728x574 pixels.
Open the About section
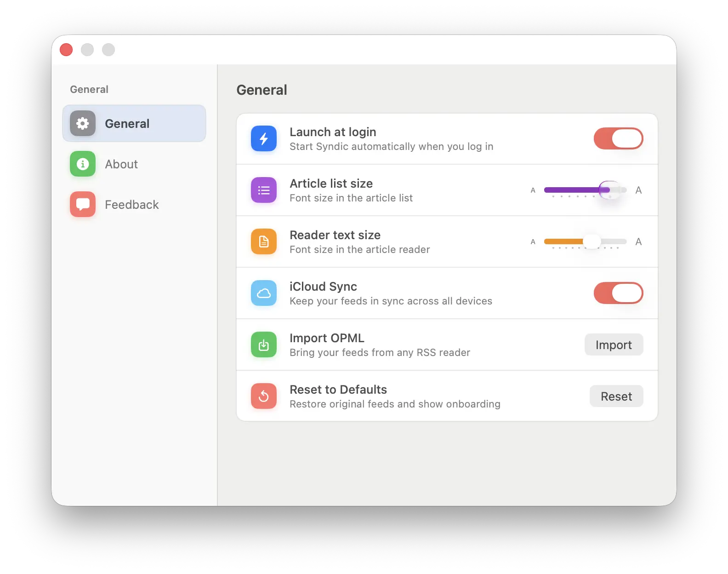click(x=134, y=164)
